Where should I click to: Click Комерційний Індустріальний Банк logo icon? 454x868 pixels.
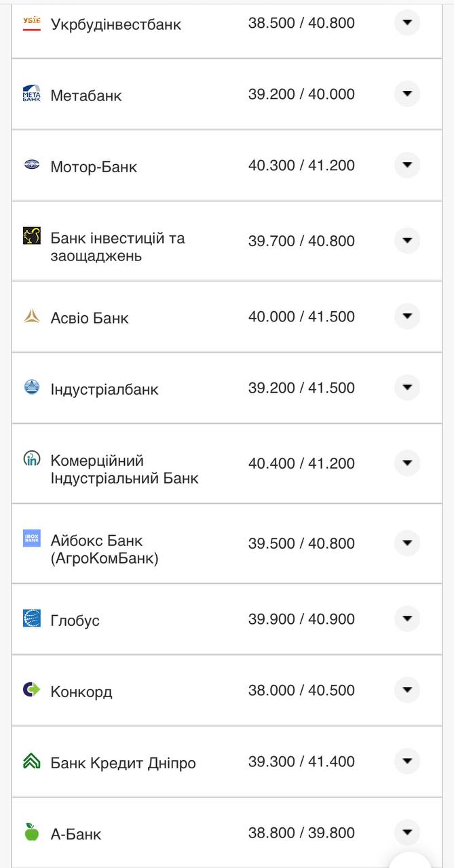pyautogui.click(x=32, y=459)
